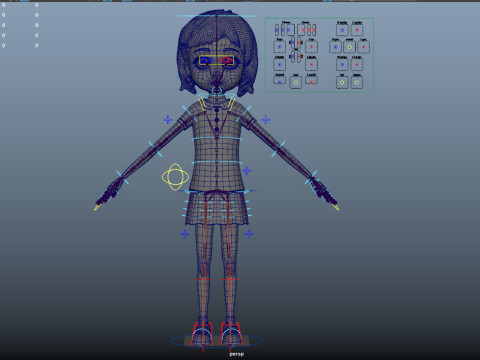This screenshot has width=480, height=360.
Task: Select the yellow fingertip control on right hand
Action: [x=337, y=208]
